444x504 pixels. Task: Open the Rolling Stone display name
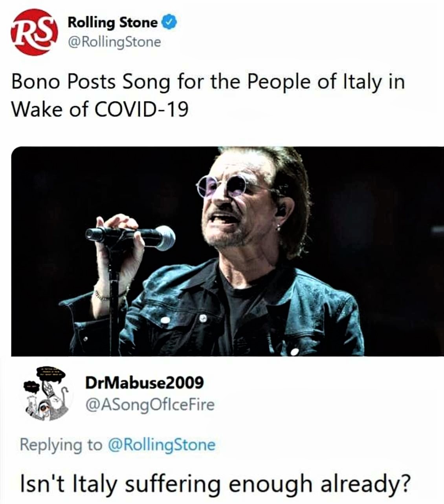[x=112, y=22]
